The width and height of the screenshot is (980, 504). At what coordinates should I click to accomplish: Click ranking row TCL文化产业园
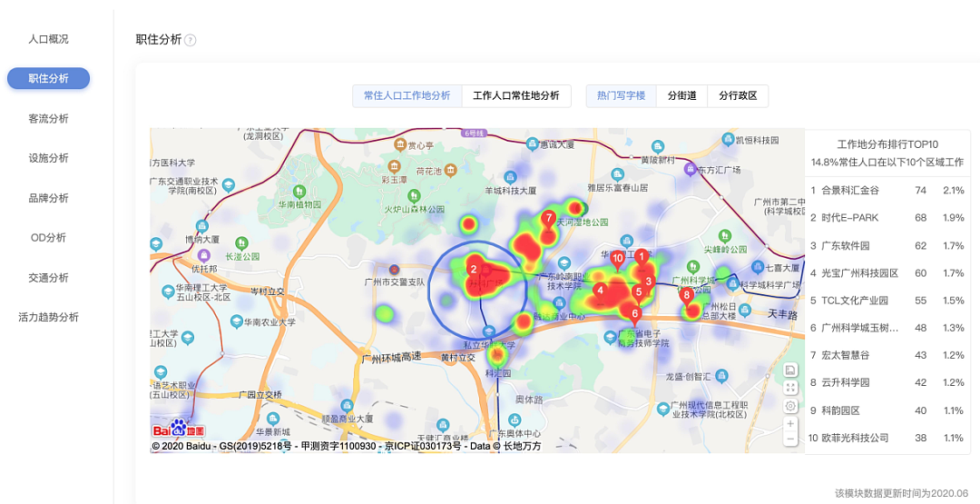(887, 301)
